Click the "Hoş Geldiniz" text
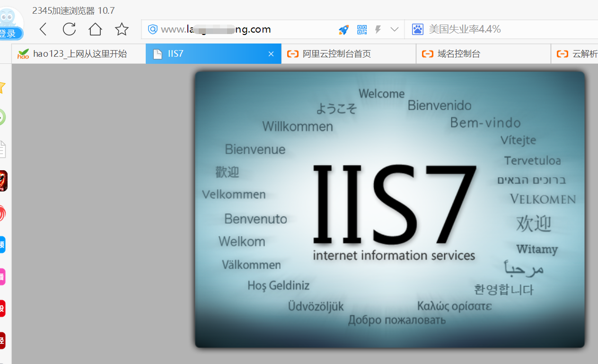The image size is (598, 364). click(278, 286)
